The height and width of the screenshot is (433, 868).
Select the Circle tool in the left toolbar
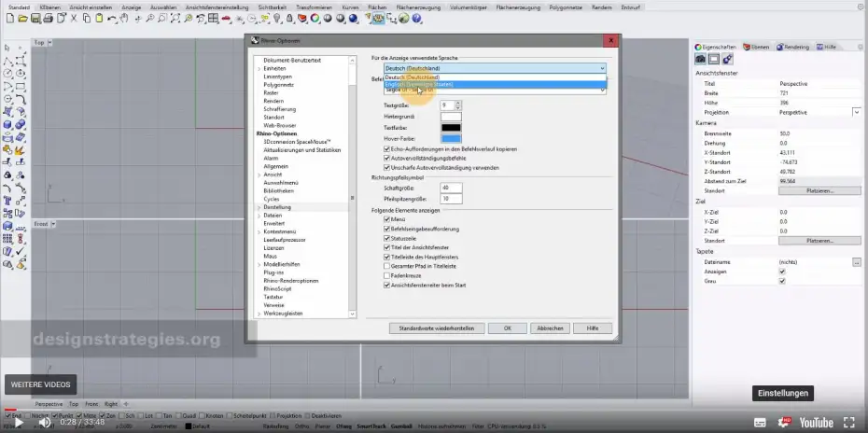tap(7, 73)
